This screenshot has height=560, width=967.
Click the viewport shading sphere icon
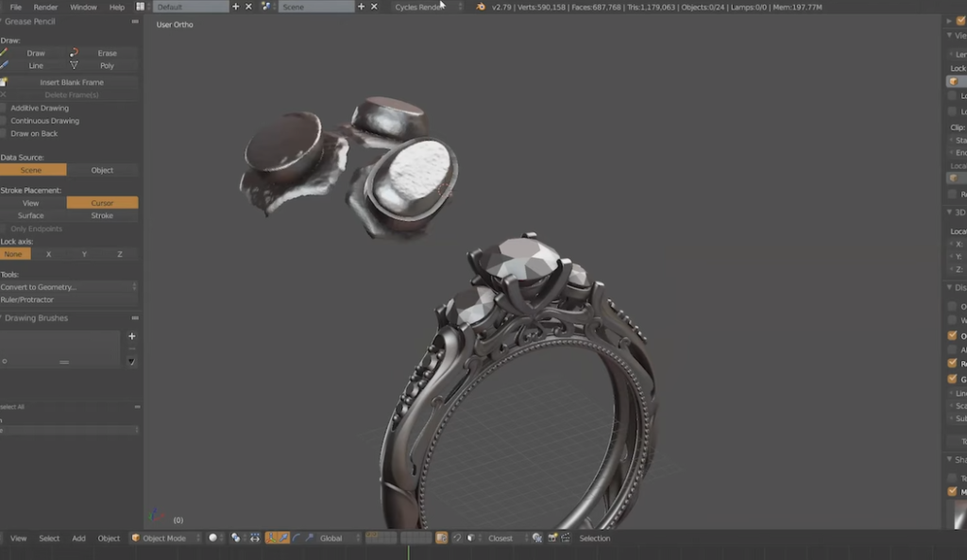(x=213, y=537)
